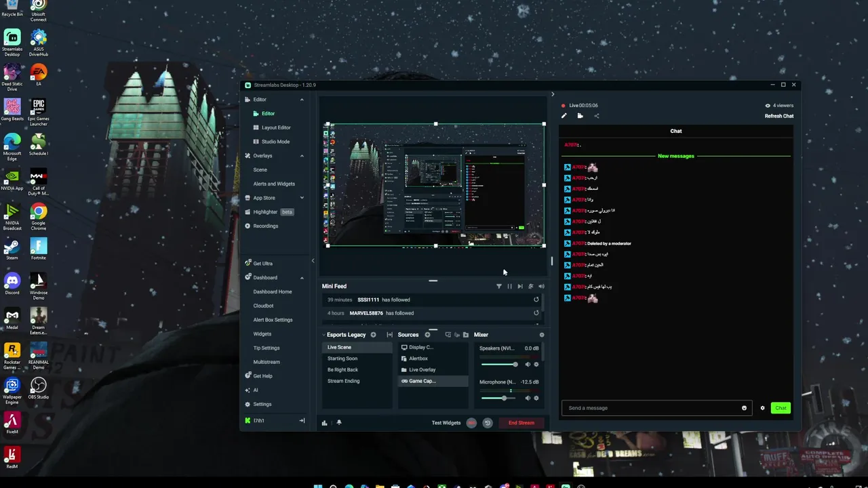Log out using icon beside f7ih1
This screenshot has height=488, width=868.
(x=302, y=421)
